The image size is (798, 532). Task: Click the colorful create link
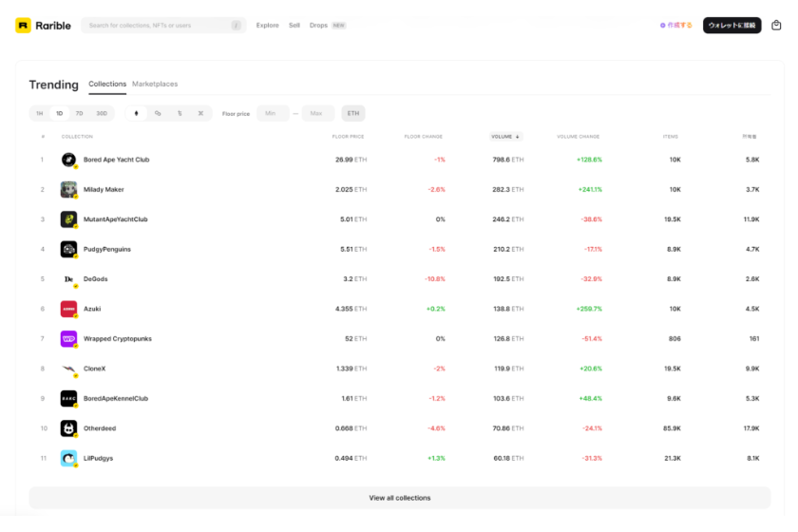click(675, 26)
